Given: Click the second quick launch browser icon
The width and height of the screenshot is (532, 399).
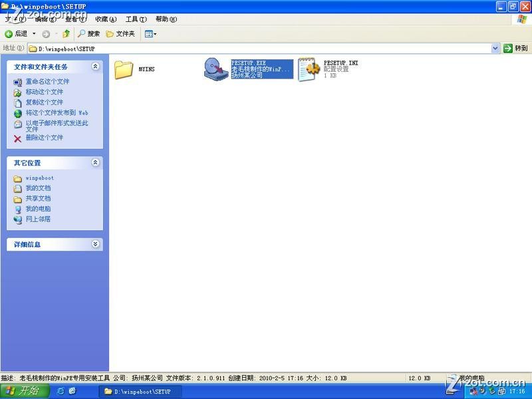Looking at the screenshot, I should 72,391.
